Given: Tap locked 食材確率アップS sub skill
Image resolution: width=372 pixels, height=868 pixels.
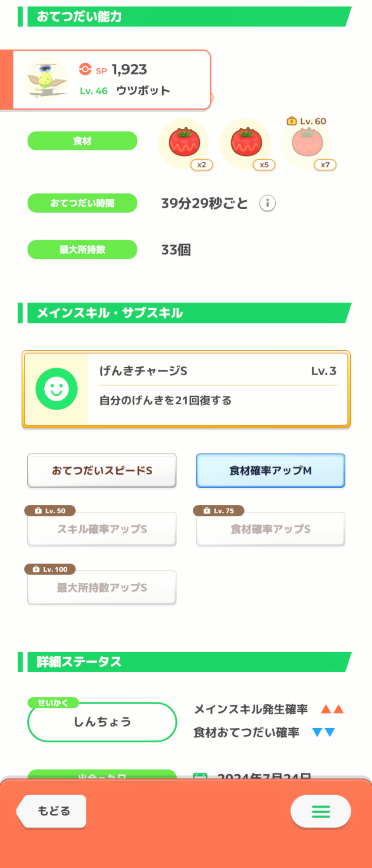Looking at the screenshot, I should coord(270,529).
